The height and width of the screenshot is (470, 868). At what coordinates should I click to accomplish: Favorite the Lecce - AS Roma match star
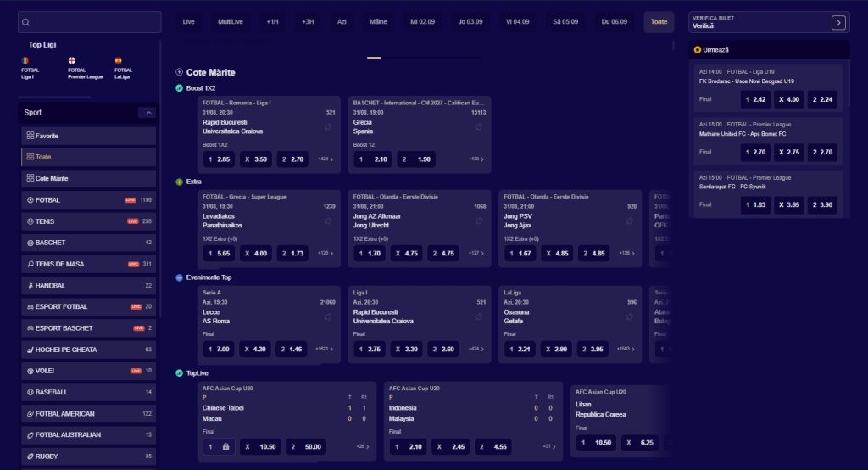click(328, 316)
